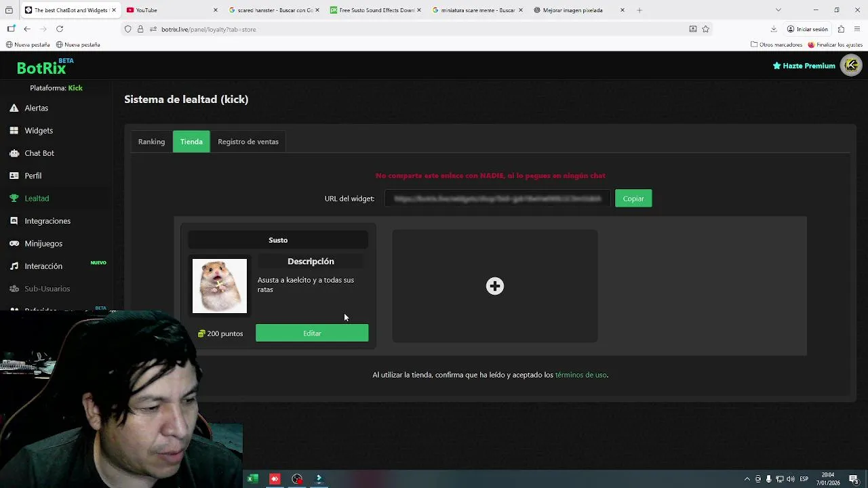
Task: Open Otros marcadores folder
Action: [776, 45]
